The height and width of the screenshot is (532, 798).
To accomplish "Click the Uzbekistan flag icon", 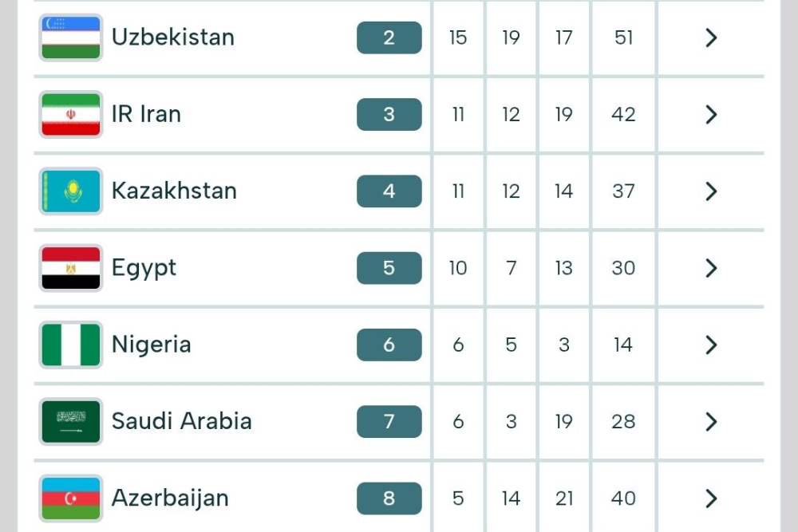I will click(x=71, y=37).
